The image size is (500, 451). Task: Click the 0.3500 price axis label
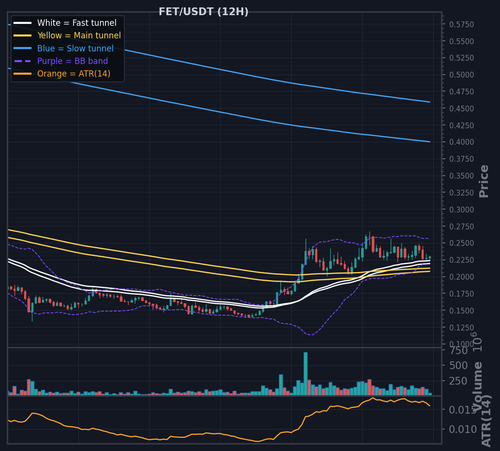tap(461, 176)
